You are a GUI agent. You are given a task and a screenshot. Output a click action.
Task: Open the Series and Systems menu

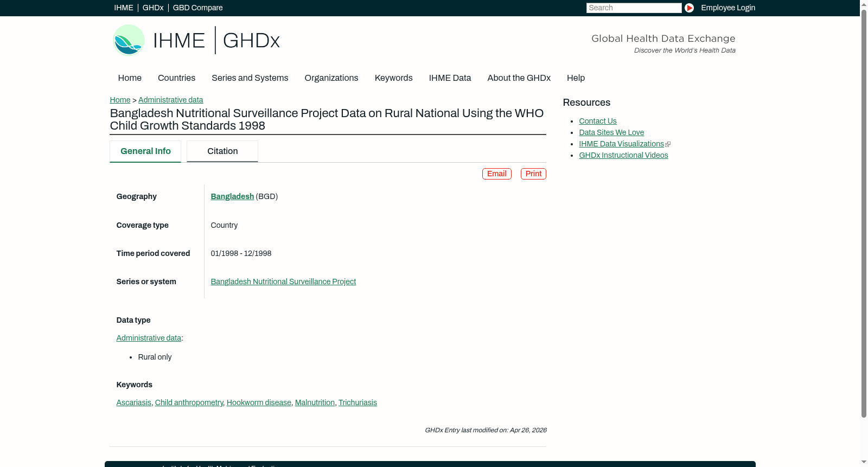point(250,78)
